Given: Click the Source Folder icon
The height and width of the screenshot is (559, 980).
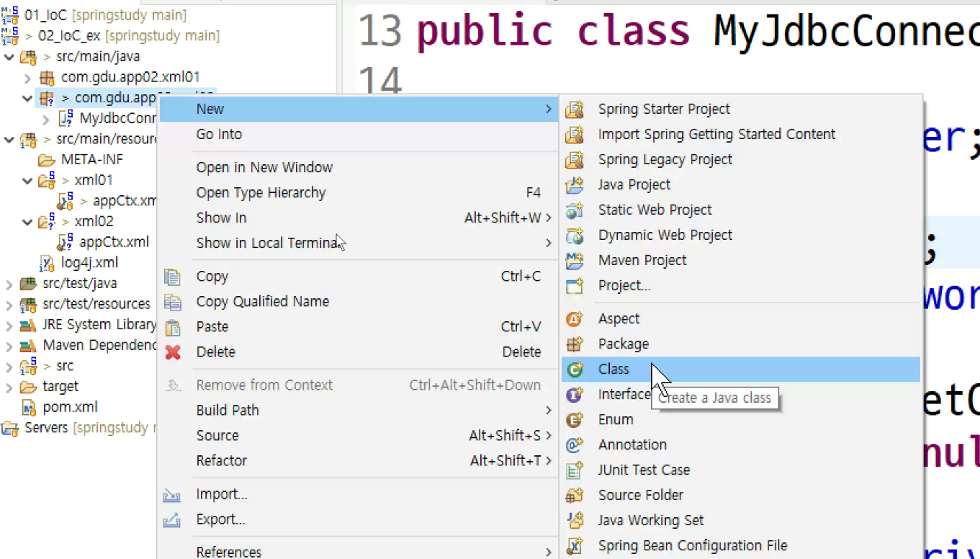Looking at the screenshot, I should pos(574,496).
